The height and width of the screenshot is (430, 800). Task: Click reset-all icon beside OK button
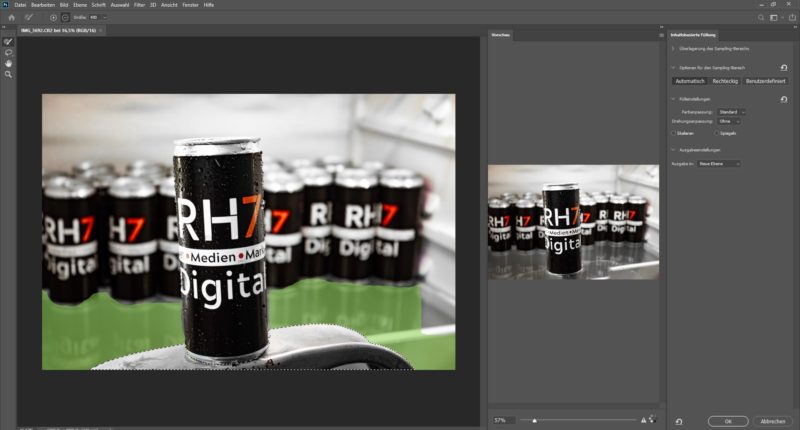click(679, 421)
